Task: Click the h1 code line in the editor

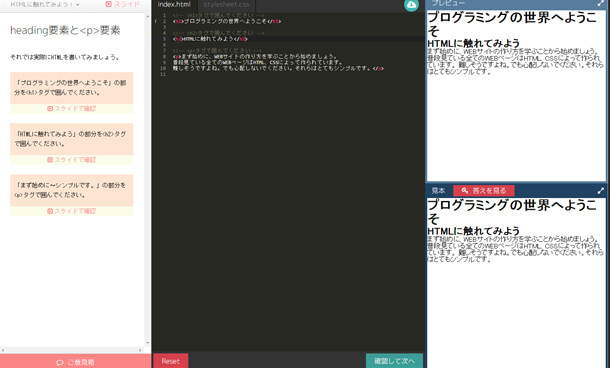Action: tap(227, 21)
